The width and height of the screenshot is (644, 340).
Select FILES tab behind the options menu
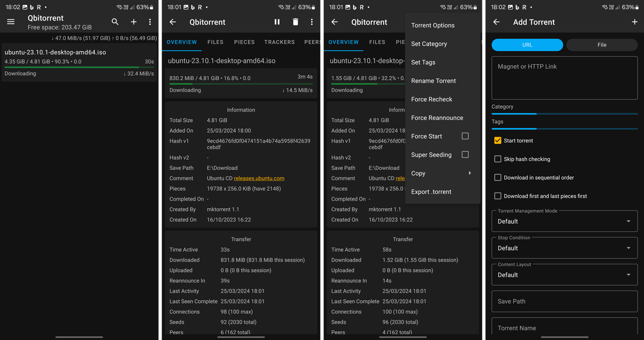tap(377, 42)
